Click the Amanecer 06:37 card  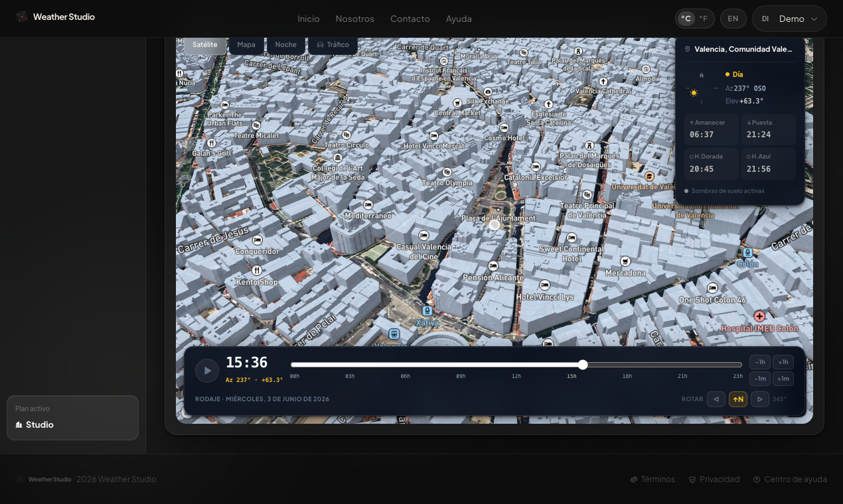pyautogui.click(x=712, y=129)
